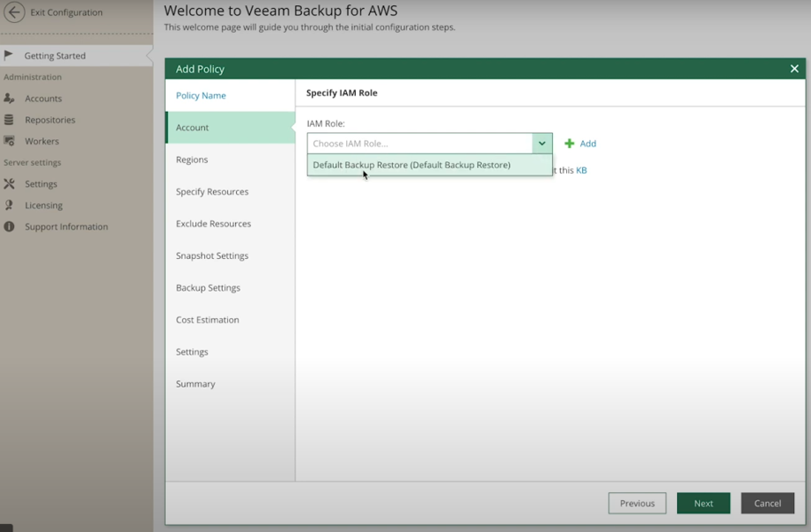The width and height of the screenshot is (811, 532).
Task: Switch to the Regions step
Action: [191, 159]
